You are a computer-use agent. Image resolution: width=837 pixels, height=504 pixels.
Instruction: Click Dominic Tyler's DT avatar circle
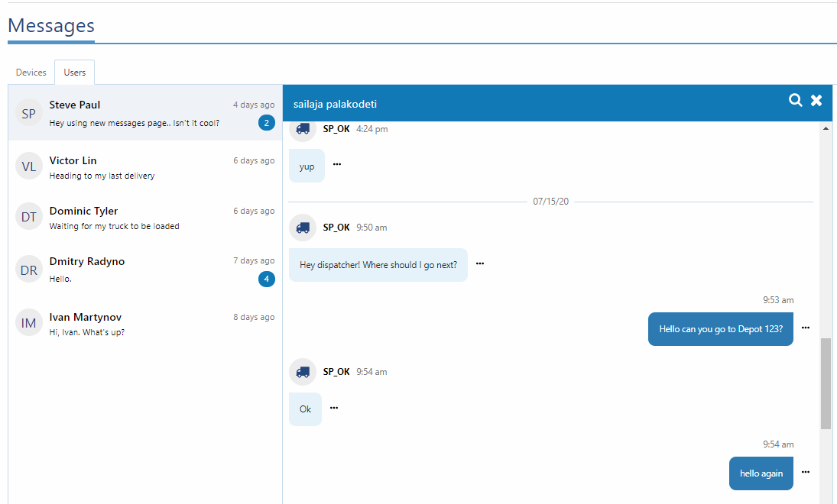point(28,216)
